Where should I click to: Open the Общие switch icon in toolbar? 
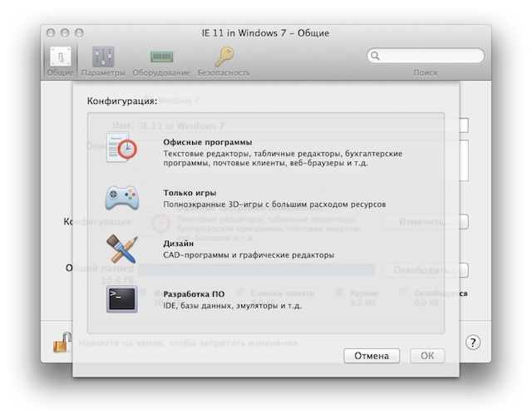coord(61,57)
